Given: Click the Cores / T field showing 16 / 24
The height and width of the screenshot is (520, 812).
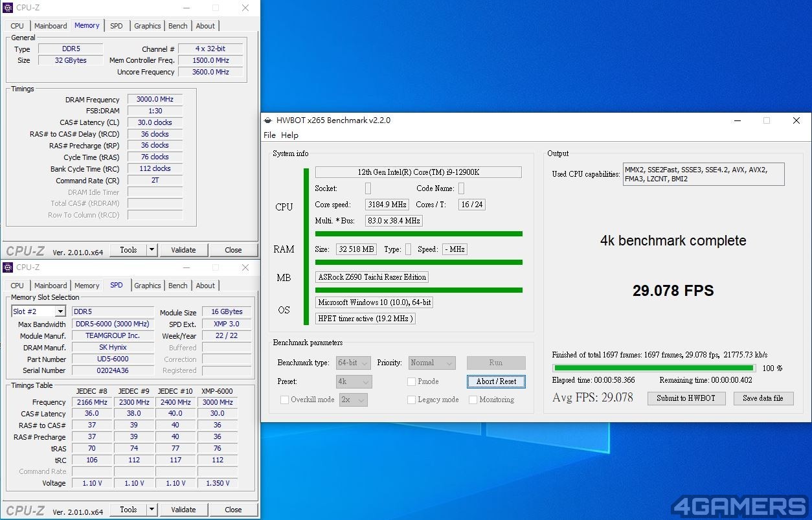Looking at the screenshot, I should point(472,205).
